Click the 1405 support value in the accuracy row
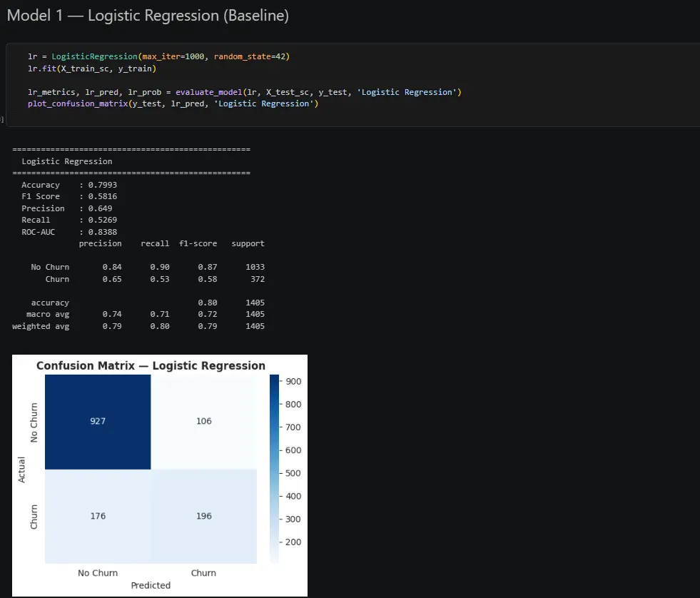This screenshot has height=598, width=700. click(x=255, y=303)
